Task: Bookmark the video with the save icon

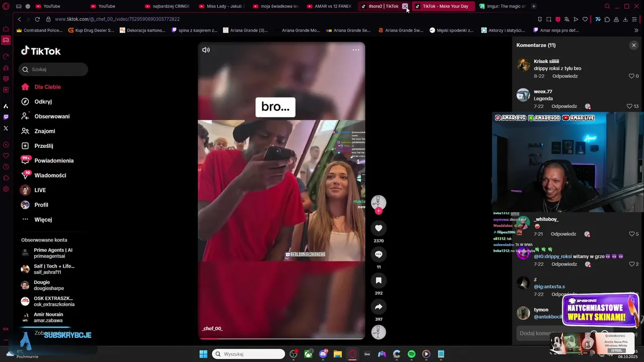Action: pyautogui.click(x=378, y=281)
